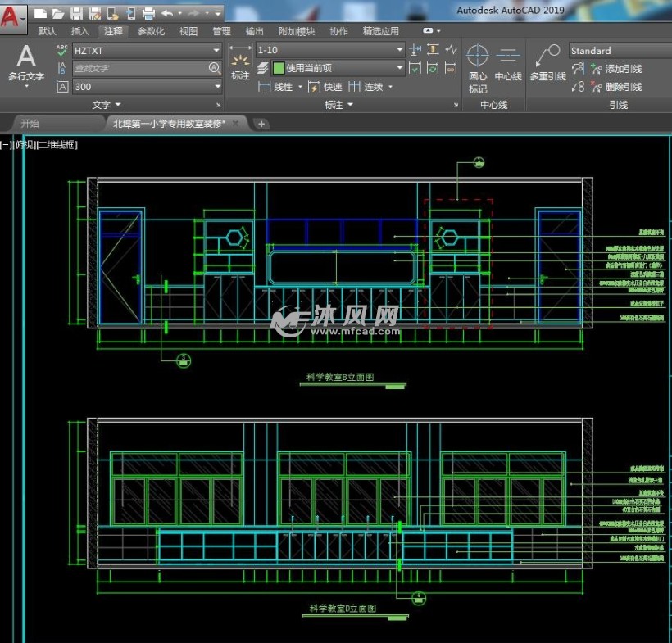This screenshot has width=672, height=643.
Task: Click Remove Leader (删除引线) button
Action: pyautogui.click(x=615, y=87)
